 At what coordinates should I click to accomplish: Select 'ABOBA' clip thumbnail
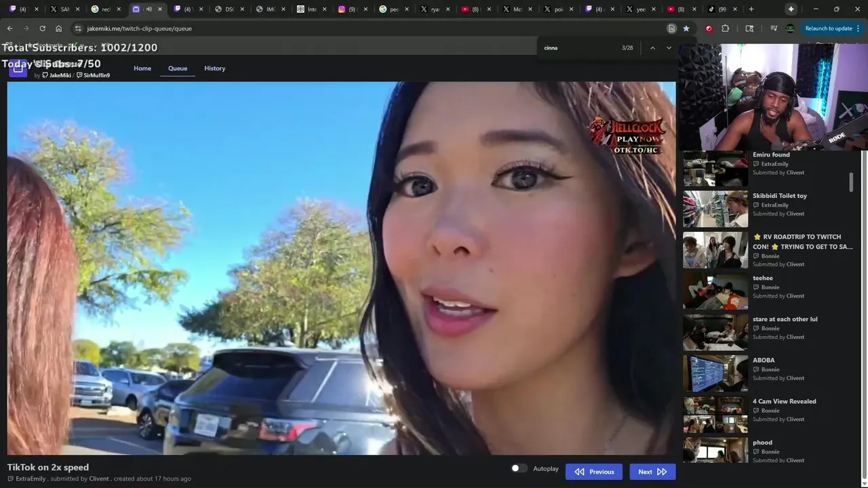pos(715,373)
